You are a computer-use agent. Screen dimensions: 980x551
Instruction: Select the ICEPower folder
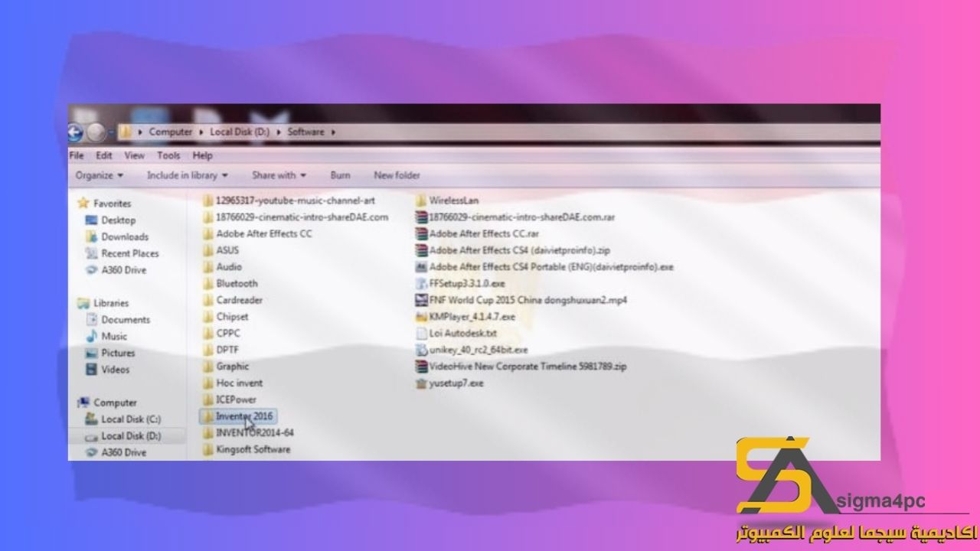coord(230,399)
